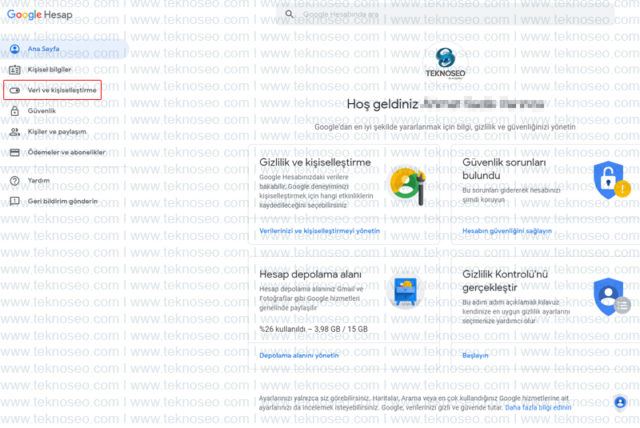Open Verilerinizi ve kişiselleştirmeyi yönetin link
Viewport: 640px width, 428px height.
[x=320, y=231]
